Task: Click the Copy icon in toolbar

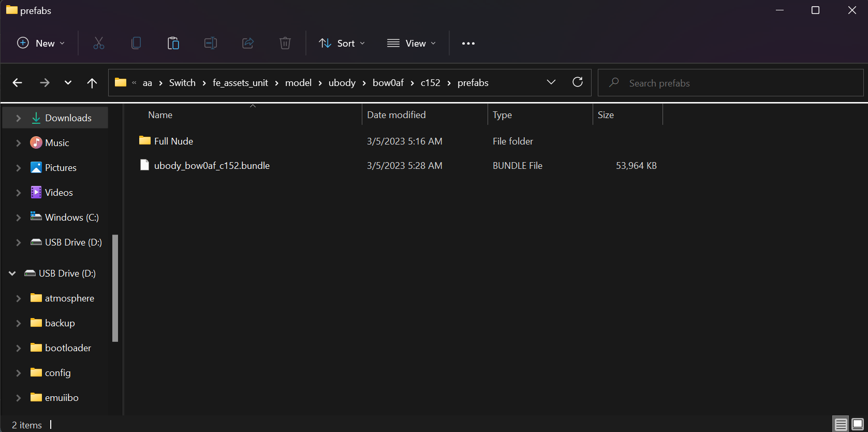Action: click(x=136, y=44)
